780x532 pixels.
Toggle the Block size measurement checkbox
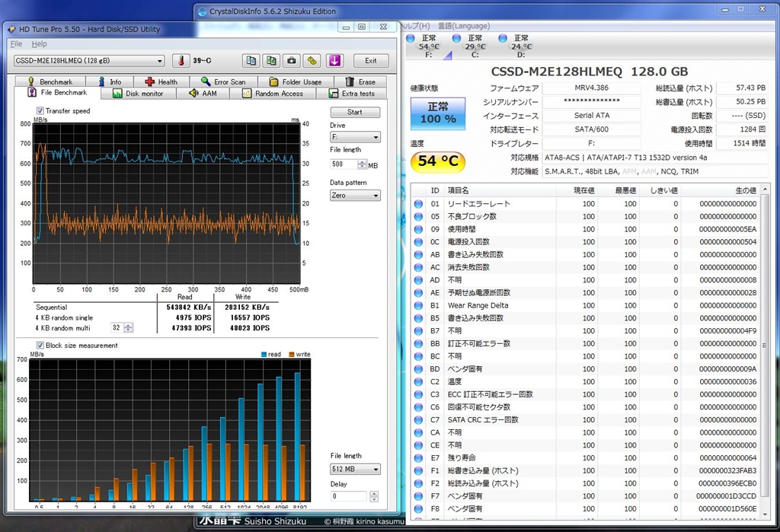40,346
